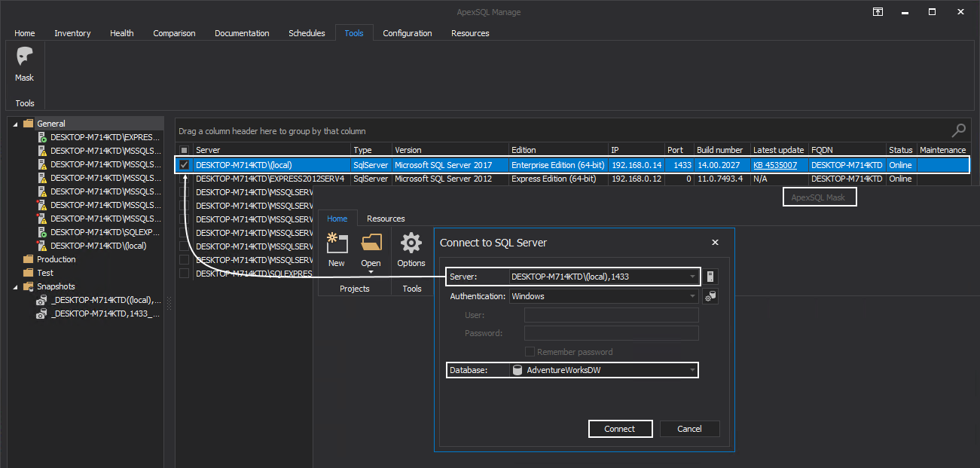Switch to the Inventory tab
980x468 pixels.
[x=72, y=33]
